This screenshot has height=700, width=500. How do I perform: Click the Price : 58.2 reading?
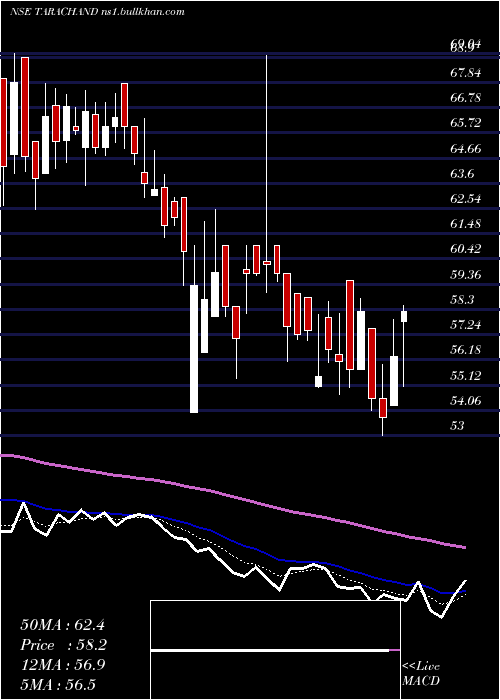point(63,645)
